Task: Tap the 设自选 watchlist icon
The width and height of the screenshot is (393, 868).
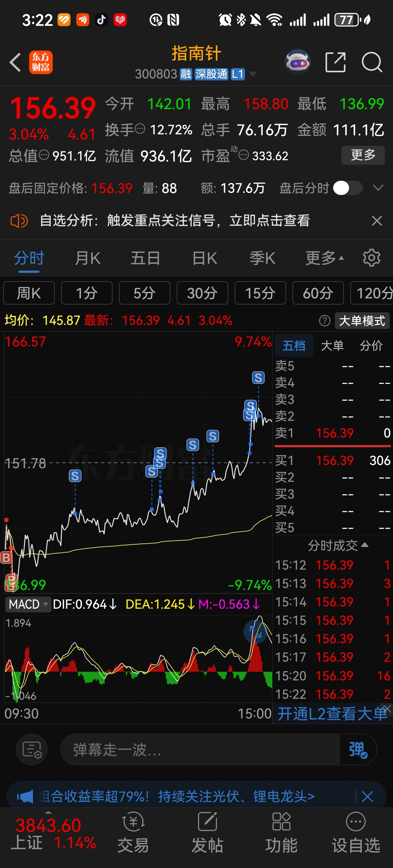Action: [356, 822]
